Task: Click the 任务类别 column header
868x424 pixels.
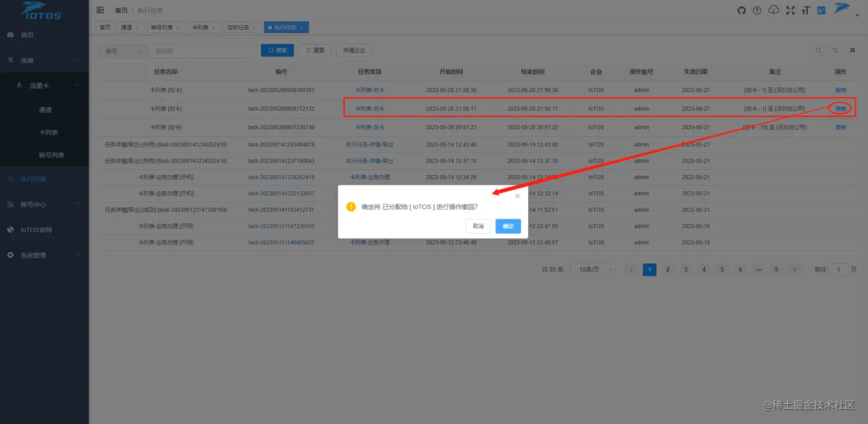Action: (x=370, y=72)
